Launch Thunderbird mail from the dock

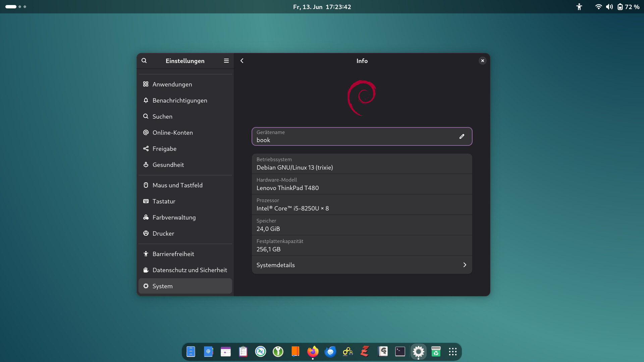(330, 351)
